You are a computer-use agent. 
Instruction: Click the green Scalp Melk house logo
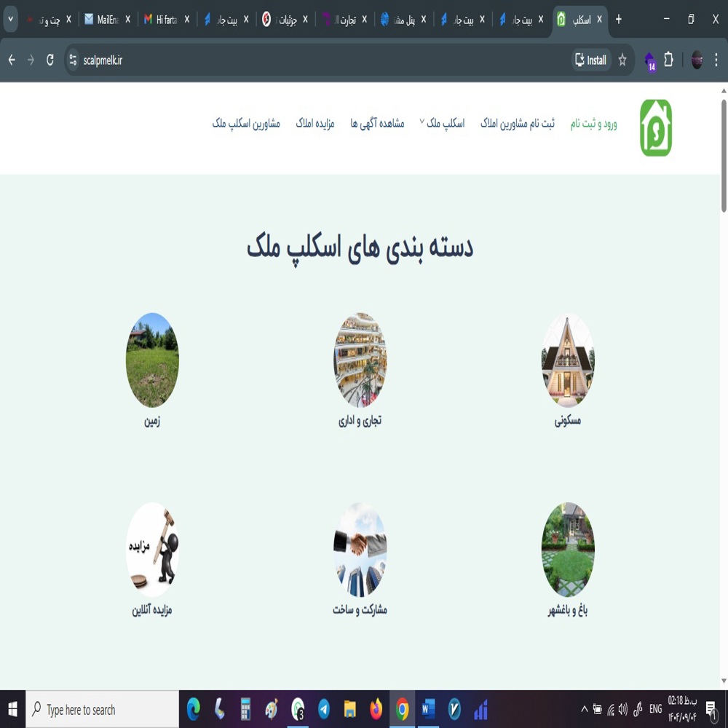click(x=655, y=128)
